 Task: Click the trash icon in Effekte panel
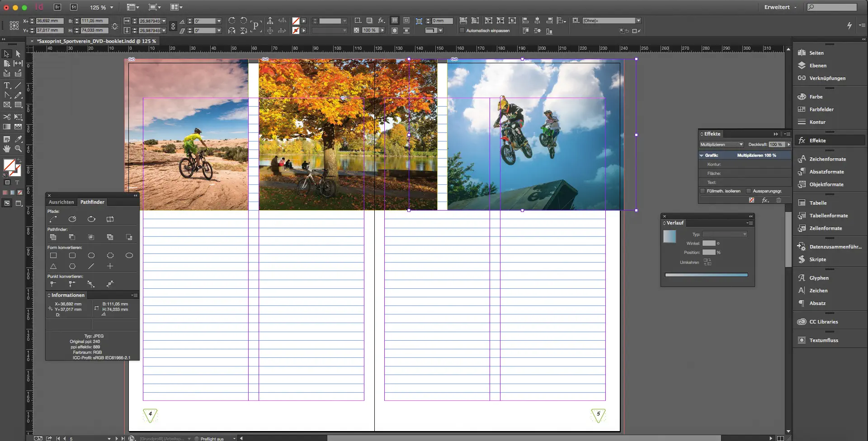coord(778,200)
